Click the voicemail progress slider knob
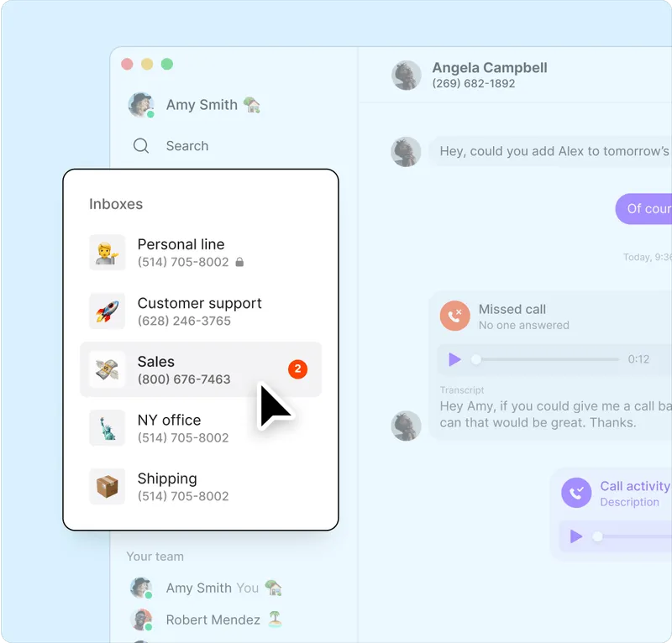The height and width of the screenshot is (643, 672). click(x=475, y=359)
